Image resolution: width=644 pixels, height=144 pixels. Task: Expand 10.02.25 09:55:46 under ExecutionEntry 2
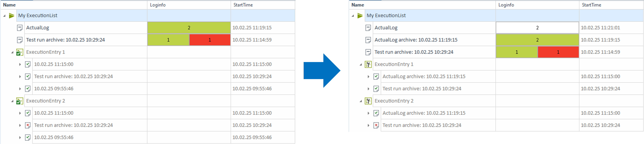[x=20, y=137]
